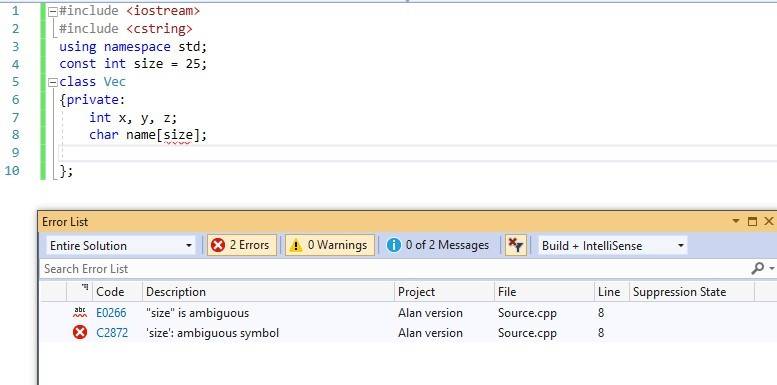The image size is (777, 385).
Task: Click the const int size = 25 line
Action: pyautogui.click(x=133, y=64)
